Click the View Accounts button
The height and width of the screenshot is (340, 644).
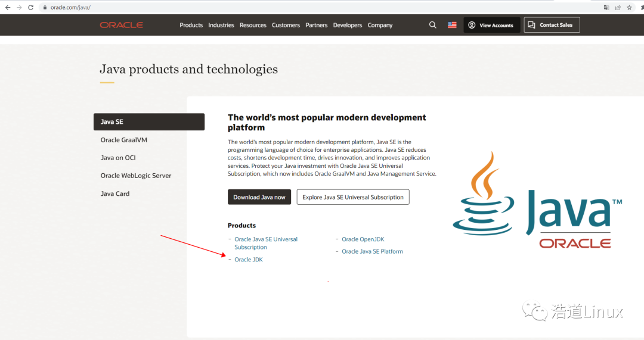[x=491, y=25]
